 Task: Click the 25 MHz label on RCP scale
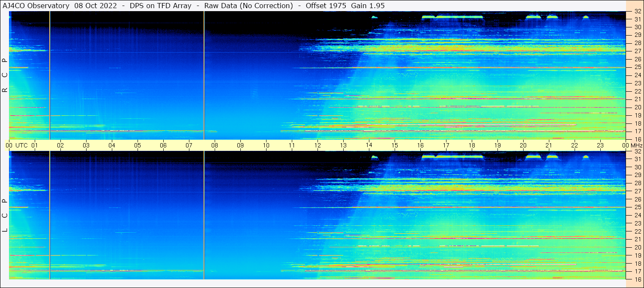638,67
